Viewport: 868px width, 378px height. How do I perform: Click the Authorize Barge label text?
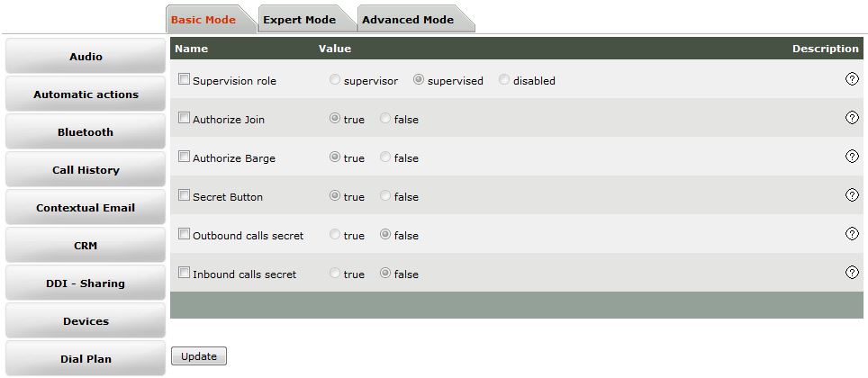pyautogui.click(x=233, y=158)
